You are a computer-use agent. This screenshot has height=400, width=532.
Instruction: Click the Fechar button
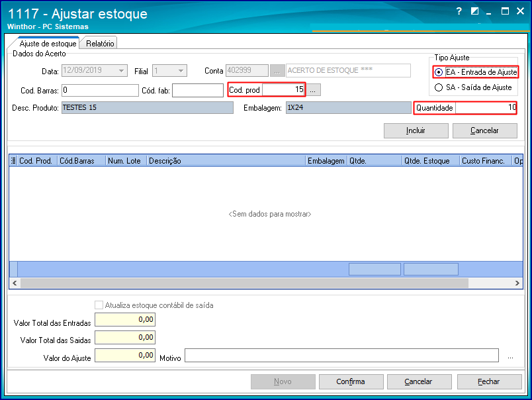[489, 381]
